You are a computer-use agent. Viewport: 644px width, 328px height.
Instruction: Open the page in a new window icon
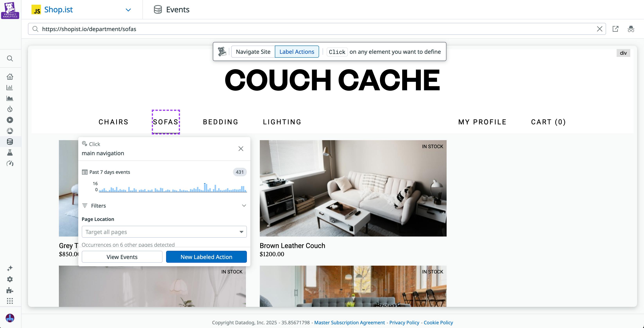(615, 29)
